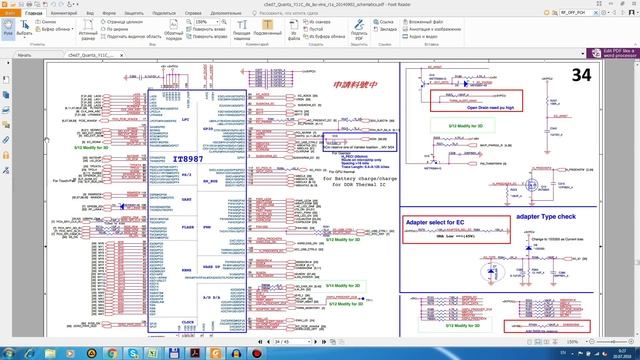Zoom in with the ribbon magnifier icon
This screenshot has height=360, width=640.
click(x=224, y=22)
